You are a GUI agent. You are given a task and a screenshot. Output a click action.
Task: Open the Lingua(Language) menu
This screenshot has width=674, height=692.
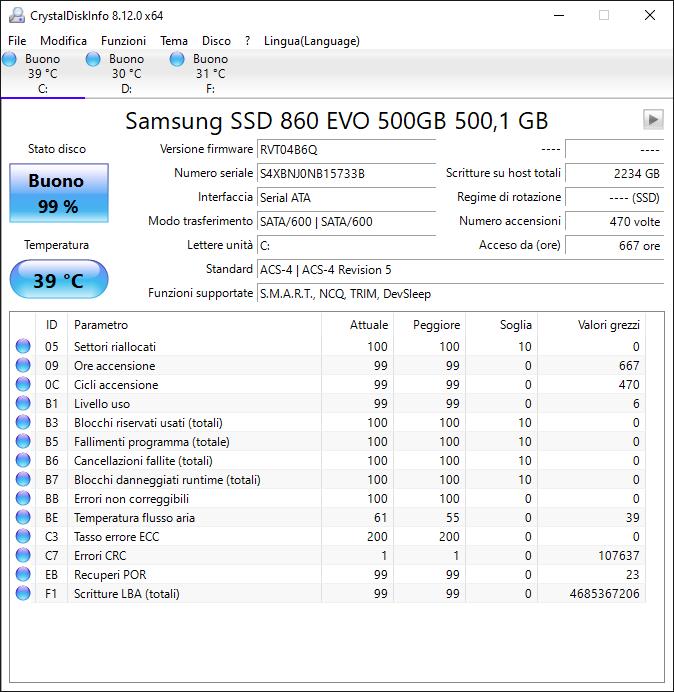click(x=312, y=41)
